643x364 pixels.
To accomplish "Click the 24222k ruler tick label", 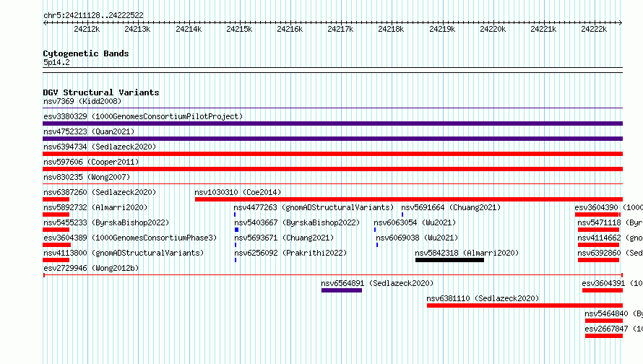I will pos(594,29).
